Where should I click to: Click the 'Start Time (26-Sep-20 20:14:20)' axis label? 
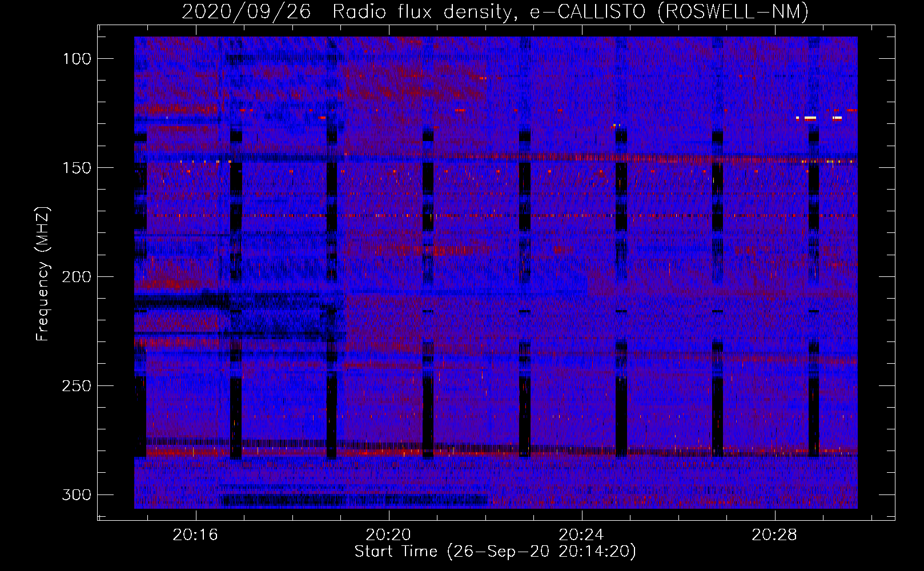495,552
